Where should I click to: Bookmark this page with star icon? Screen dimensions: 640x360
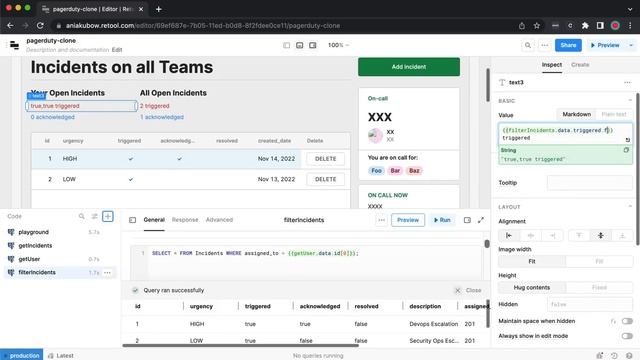coord(537,26)
